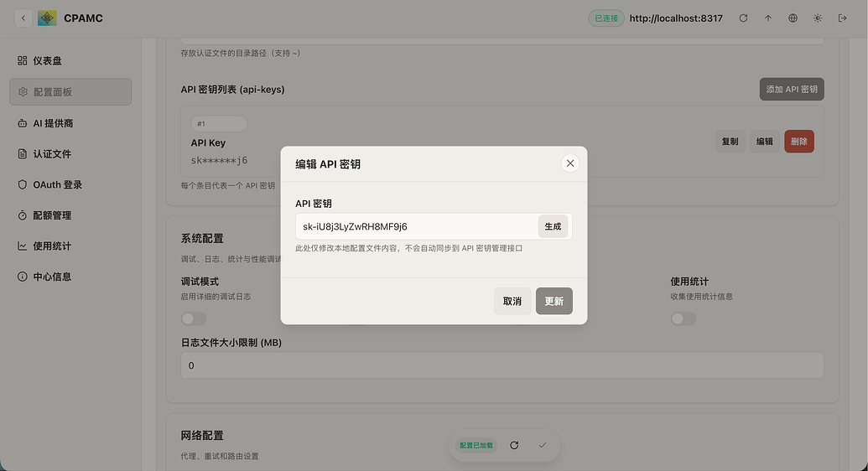Click the masked key sk******j6 text
This screenshot has width=868, height=471.
point(219,161)
